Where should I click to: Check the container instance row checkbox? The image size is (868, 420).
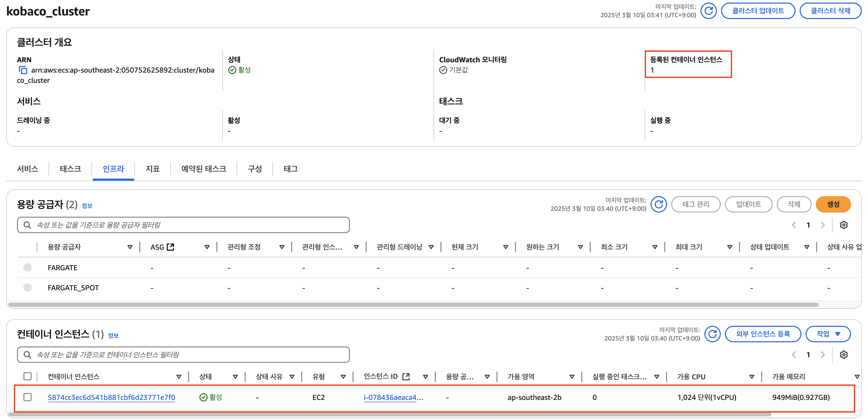[x=28, y=397]
